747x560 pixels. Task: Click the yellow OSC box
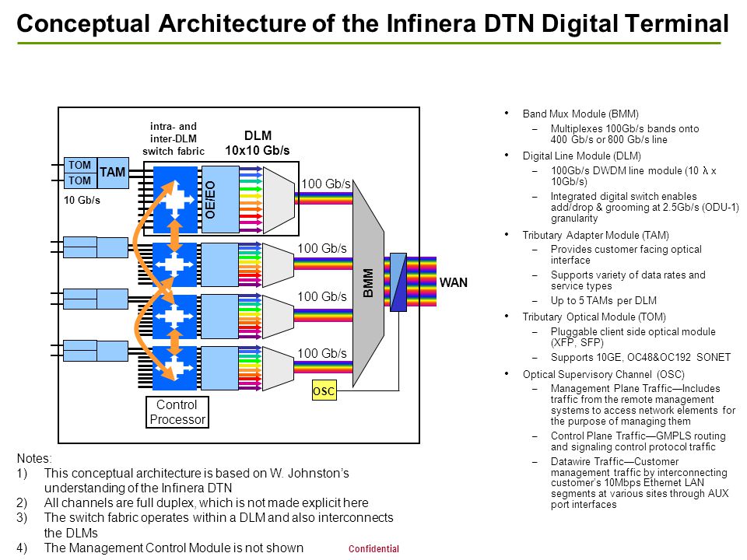click(x=324, y=390)
